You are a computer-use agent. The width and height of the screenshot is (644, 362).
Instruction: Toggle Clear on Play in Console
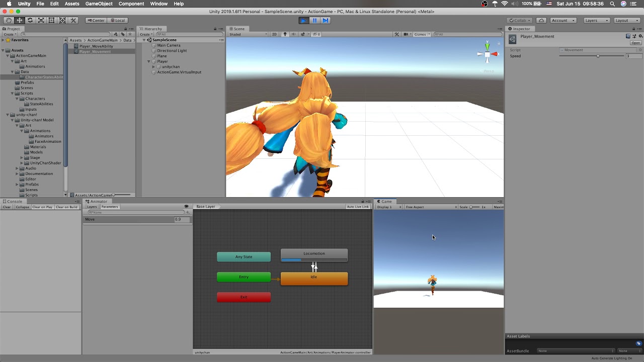42,207
